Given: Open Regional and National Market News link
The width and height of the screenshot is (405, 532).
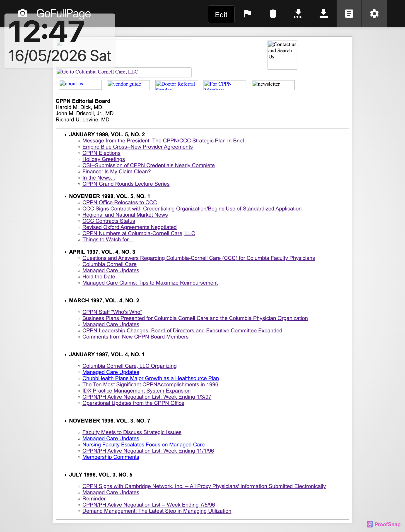Looking at the screenshot, I should click(125, 215).
